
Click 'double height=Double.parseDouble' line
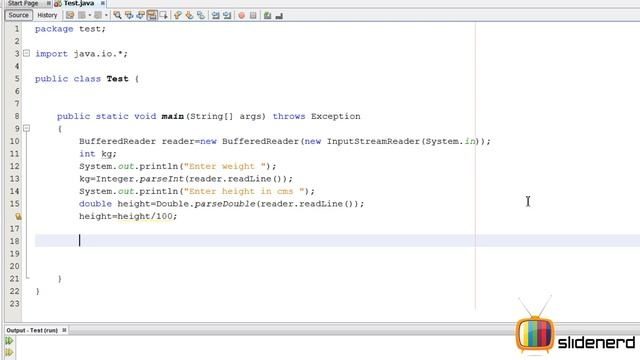pos(221,204)
